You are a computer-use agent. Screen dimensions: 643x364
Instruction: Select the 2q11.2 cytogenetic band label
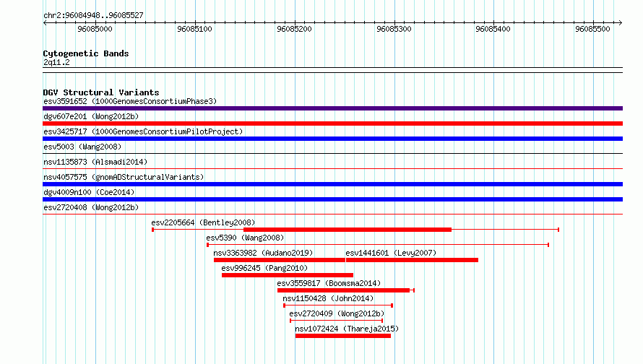click(x=56, y=63)
